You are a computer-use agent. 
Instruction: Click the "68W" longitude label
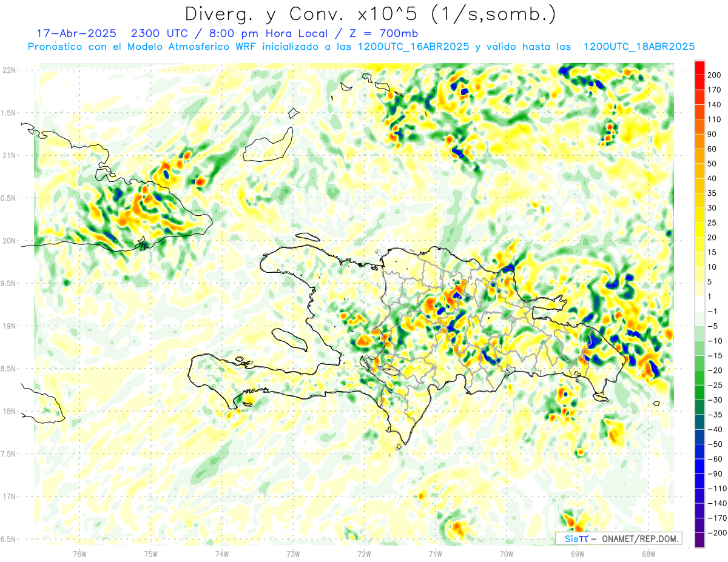click(x=648, y=554)
